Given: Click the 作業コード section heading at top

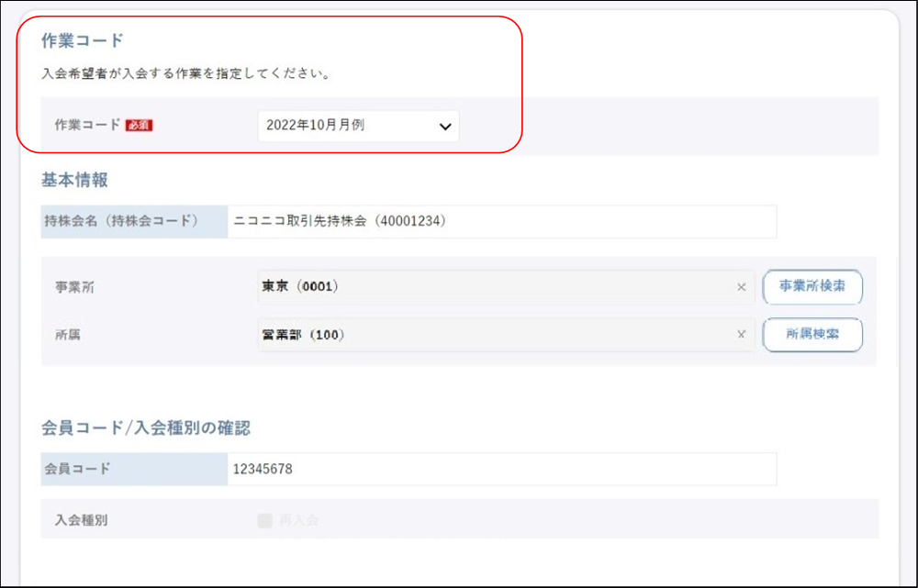Looking at the screenshot, I should click(83, 40).
